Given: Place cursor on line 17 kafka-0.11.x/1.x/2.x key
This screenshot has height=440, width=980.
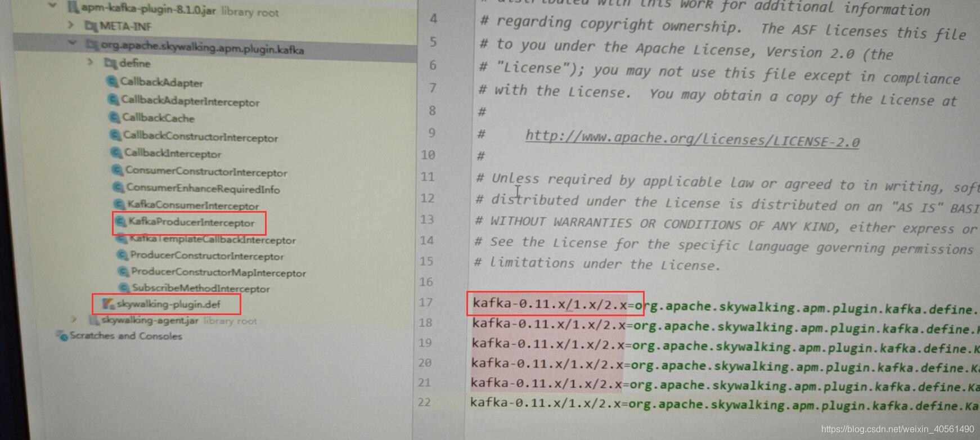Looking at the screenshot, I should (x=550, y=304).
